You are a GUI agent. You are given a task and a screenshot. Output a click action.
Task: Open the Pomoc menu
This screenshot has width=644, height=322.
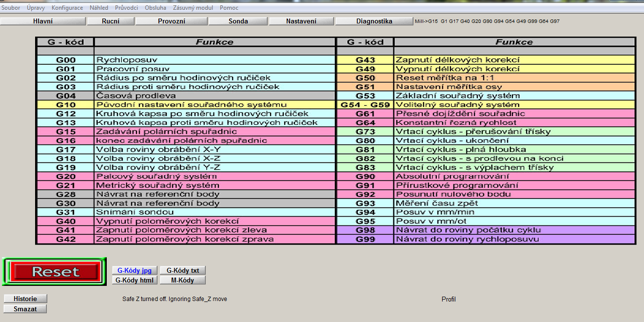[229, 8]
